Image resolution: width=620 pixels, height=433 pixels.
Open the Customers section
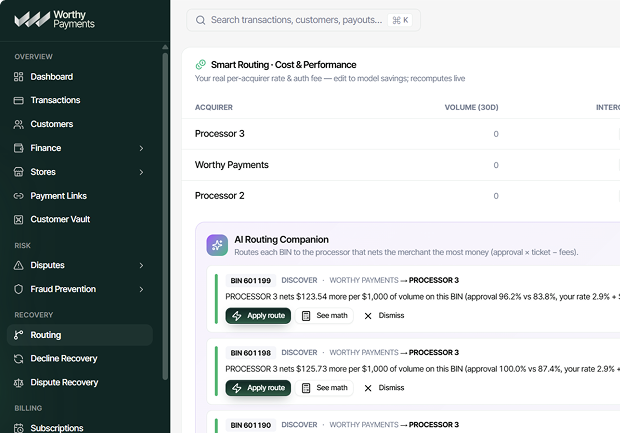click(x=79, y=124)
